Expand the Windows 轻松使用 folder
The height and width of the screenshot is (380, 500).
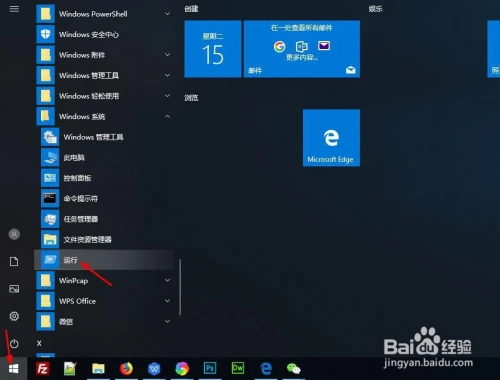click(x=104, y=96)
